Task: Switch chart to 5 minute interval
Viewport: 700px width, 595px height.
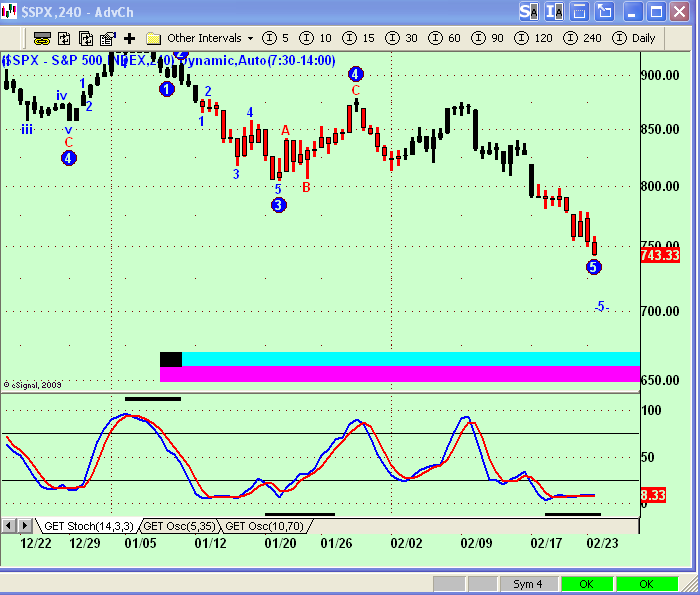Action: (x=275, y=38)
